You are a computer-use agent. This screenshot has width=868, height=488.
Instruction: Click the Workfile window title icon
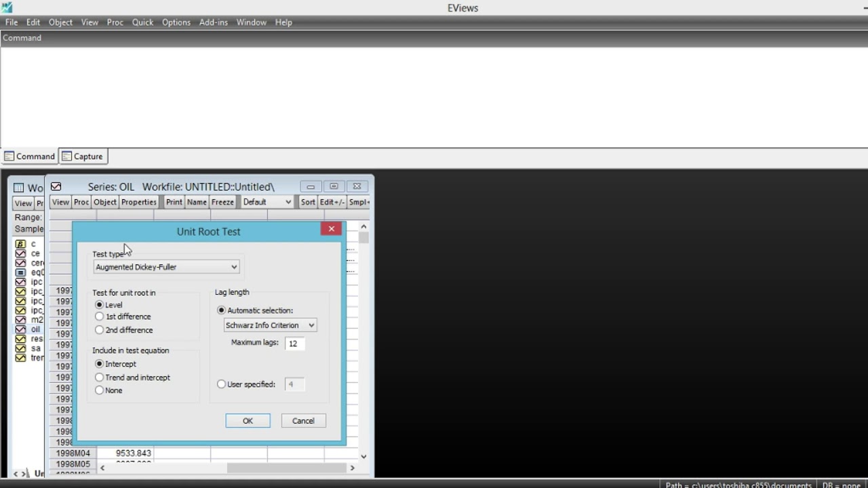19,188
